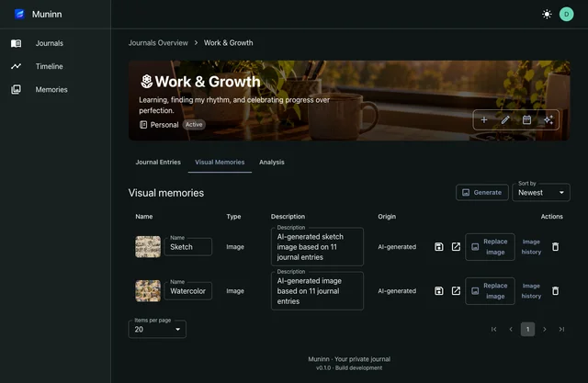Delete the Sketch visual memory
Viewport: 588px width, 383px height.
(555, 246)
